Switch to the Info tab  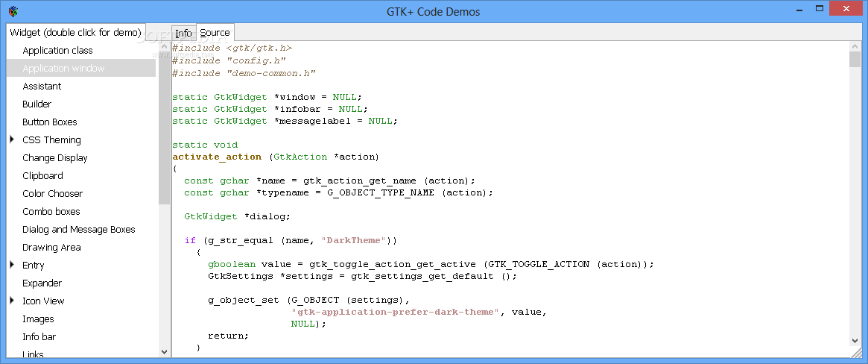pos(183,33)
